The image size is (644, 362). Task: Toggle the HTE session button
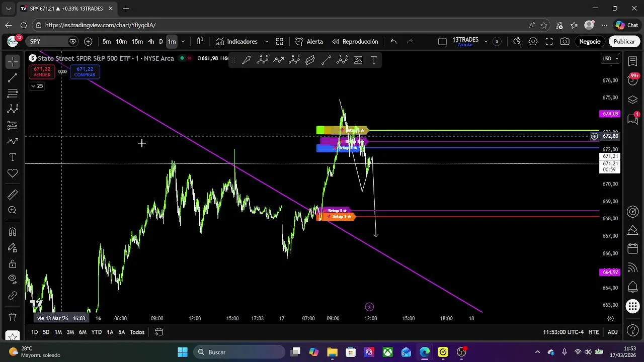click(x=594, y=332)
